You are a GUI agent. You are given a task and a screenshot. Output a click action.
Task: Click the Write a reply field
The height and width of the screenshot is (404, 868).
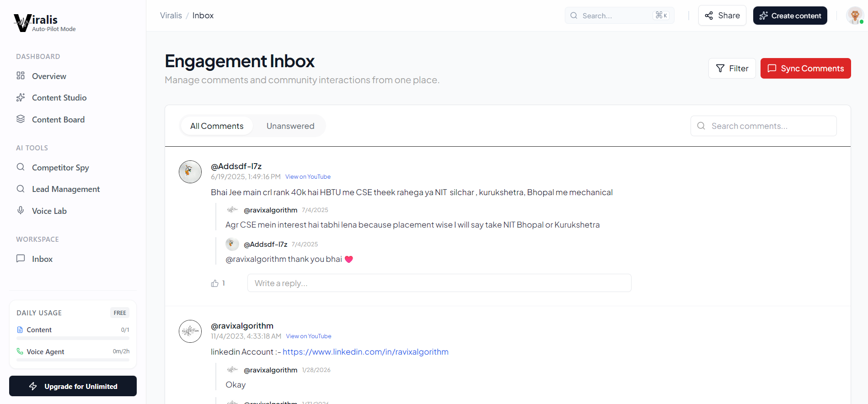(x=439, y=283)
